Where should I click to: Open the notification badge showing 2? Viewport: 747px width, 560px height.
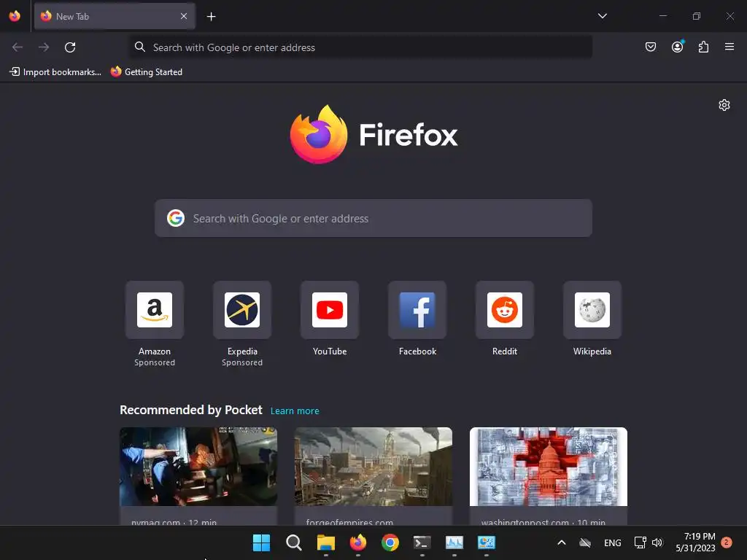727,542
